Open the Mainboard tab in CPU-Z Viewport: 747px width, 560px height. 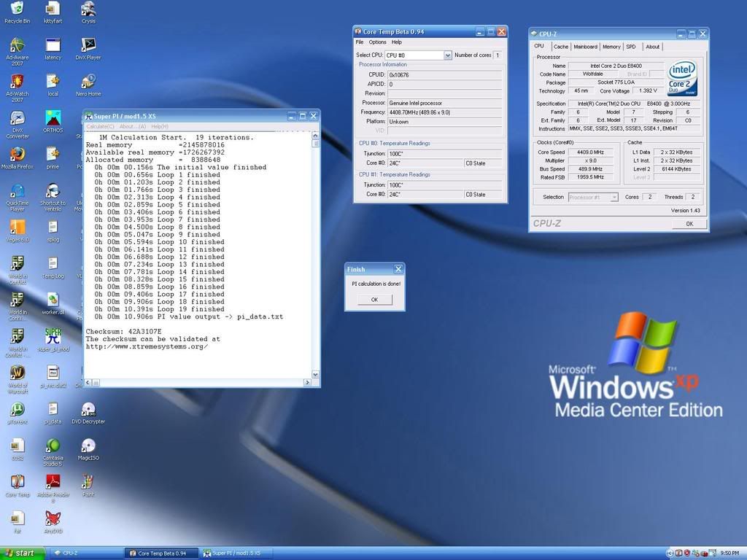pos(585,47)
